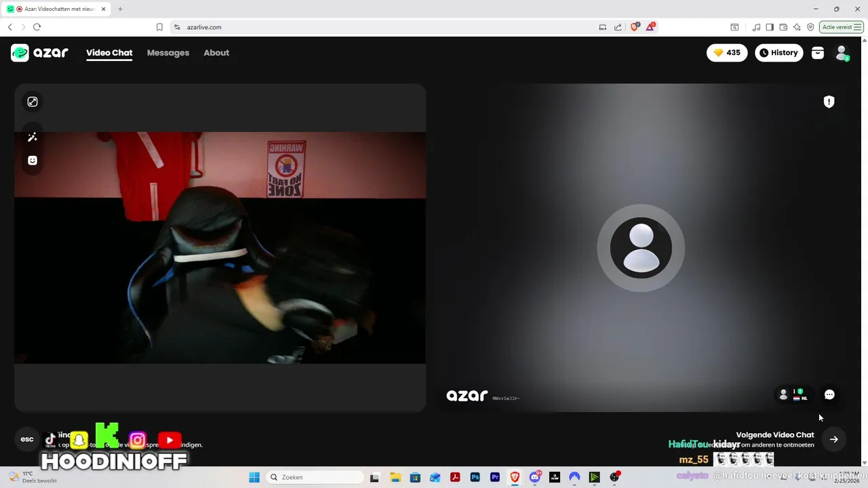
Task: Close the Azar browser tab
Action: pos(104,9)
